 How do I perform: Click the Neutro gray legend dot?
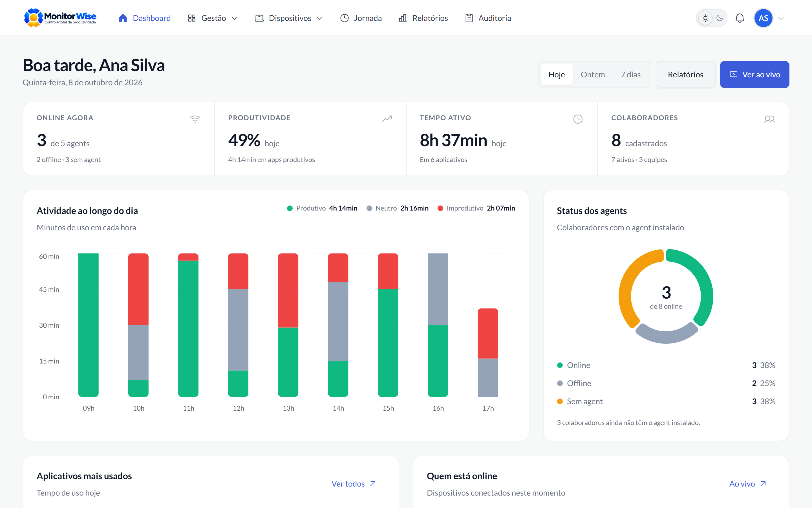pos(369,208)
